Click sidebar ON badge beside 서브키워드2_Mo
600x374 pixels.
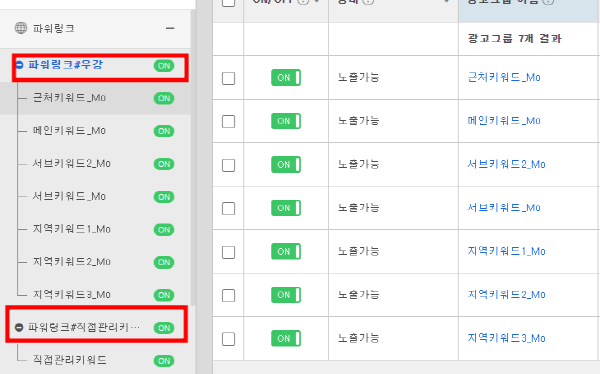click(x=164, y=164)
